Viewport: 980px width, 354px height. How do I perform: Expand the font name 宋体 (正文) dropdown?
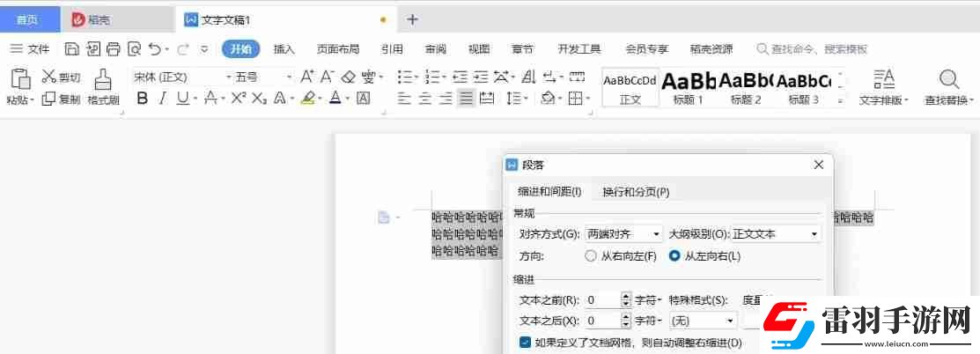click(x=228, y=77)
